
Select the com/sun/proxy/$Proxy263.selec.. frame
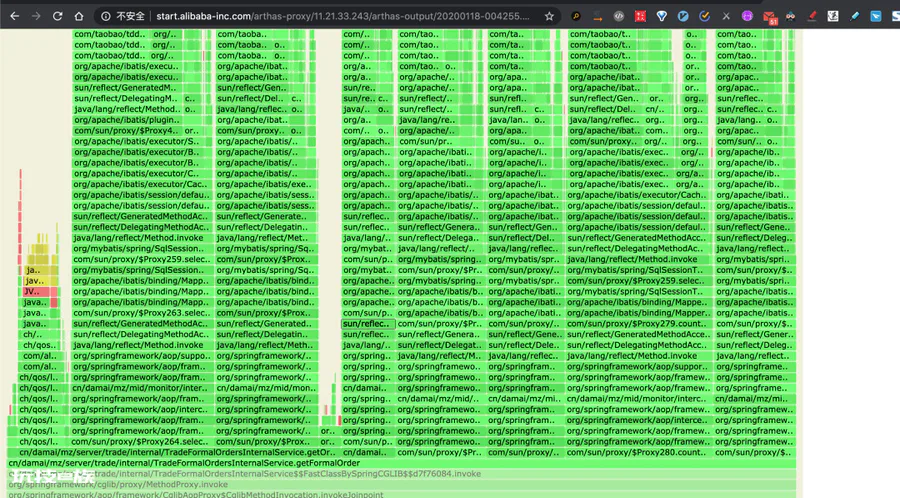141,313
